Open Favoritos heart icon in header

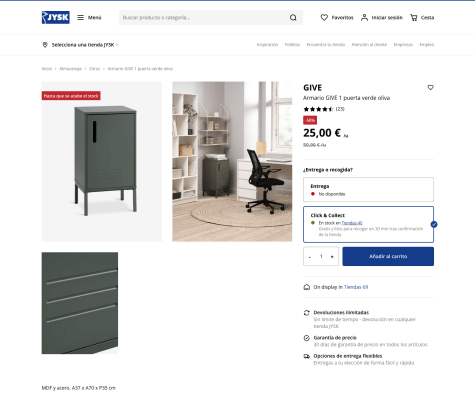tap(324, 17)
